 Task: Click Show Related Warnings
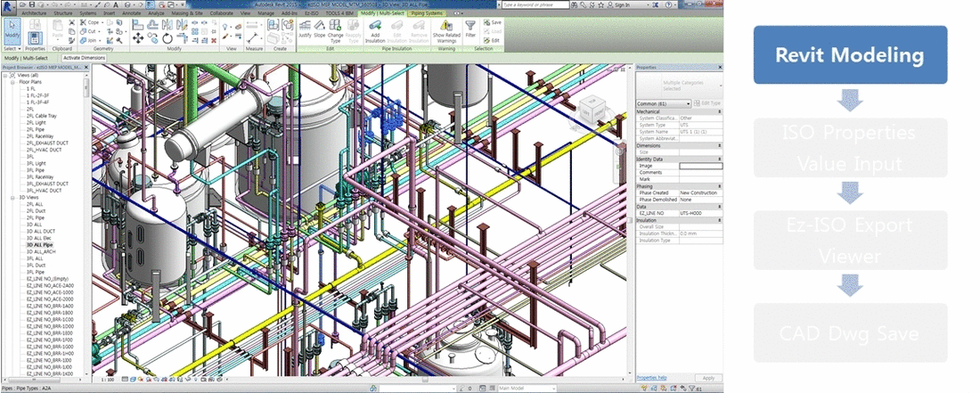[446, 31]
